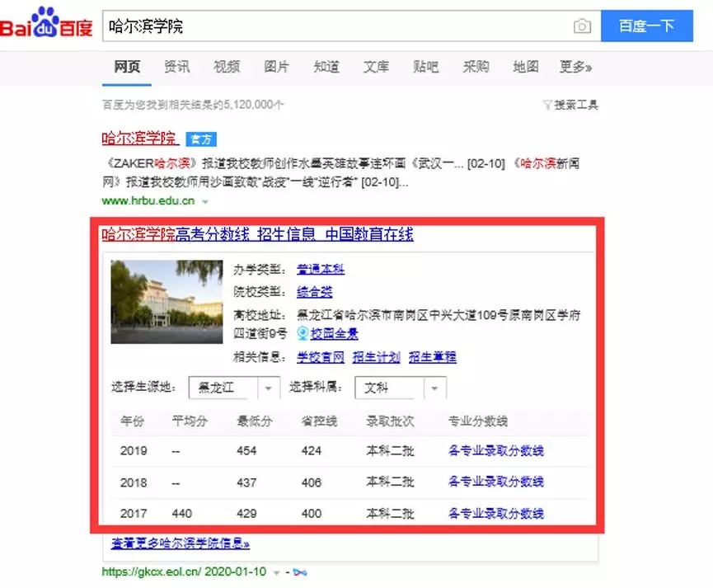Open 各专业录取分数线 for 2018
This screenshot has width=713, height=588.
tap(496, 482)
